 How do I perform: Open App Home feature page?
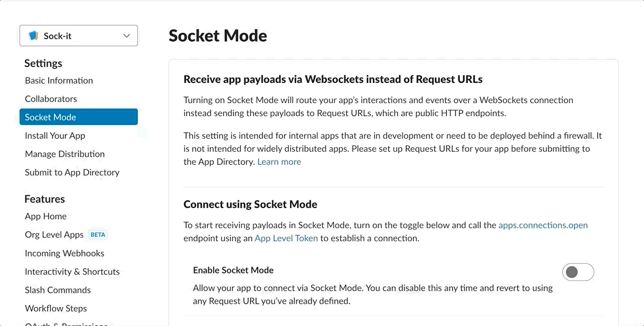point(46,216)
